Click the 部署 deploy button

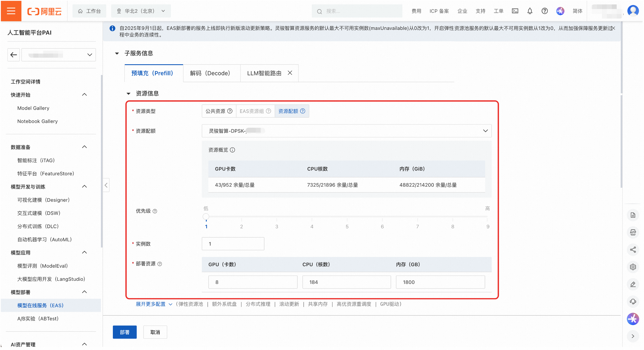point(124,332)
